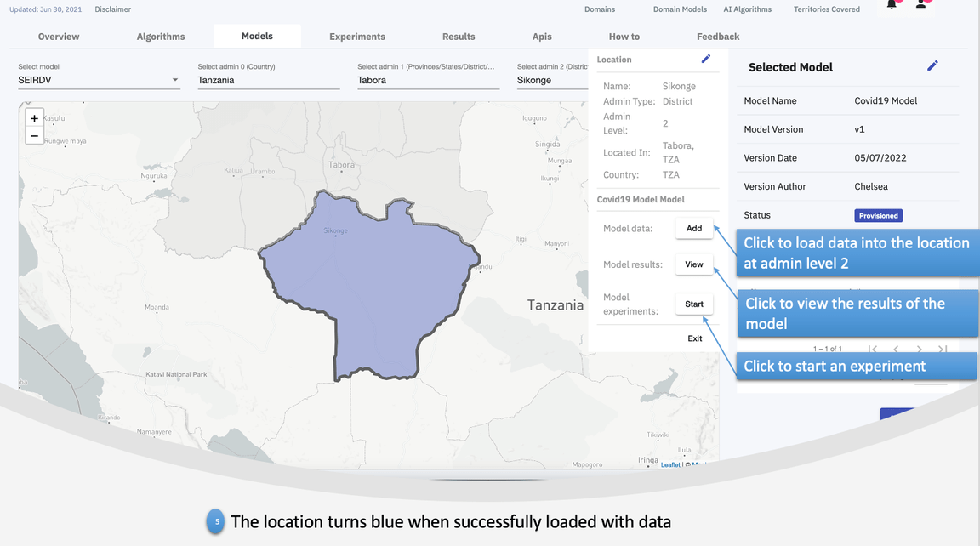
Task: Open the admin 0 Country dropdown showing Tanzania
Action: [268, 79]
